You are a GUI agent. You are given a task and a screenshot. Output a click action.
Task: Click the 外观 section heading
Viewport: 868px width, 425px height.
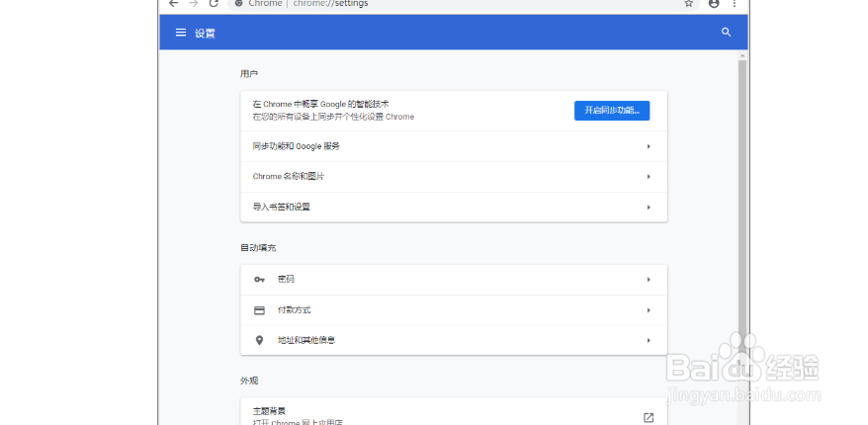[249, 381]
